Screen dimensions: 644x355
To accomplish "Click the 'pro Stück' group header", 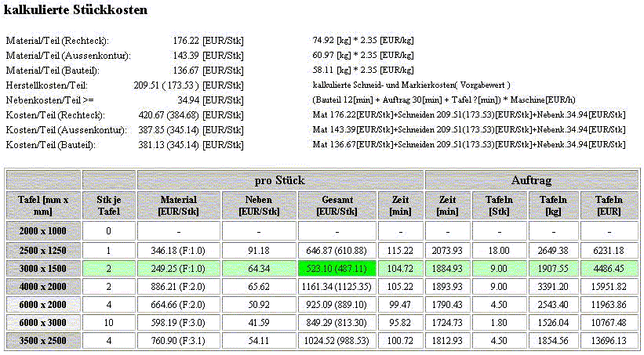I will click(x=280, y=179).
